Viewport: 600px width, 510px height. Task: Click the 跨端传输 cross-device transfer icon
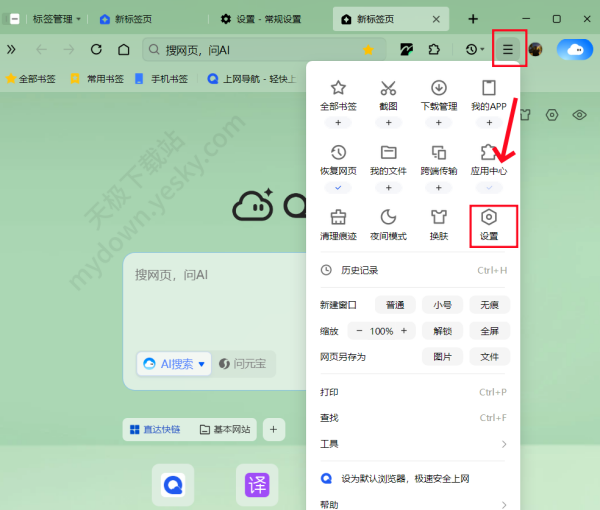[438, 159]
